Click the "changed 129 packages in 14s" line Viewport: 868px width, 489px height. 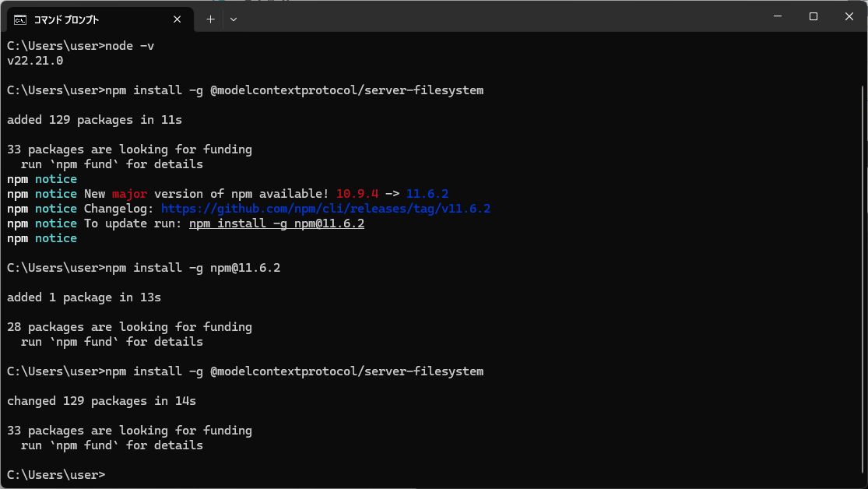point(101,401)
